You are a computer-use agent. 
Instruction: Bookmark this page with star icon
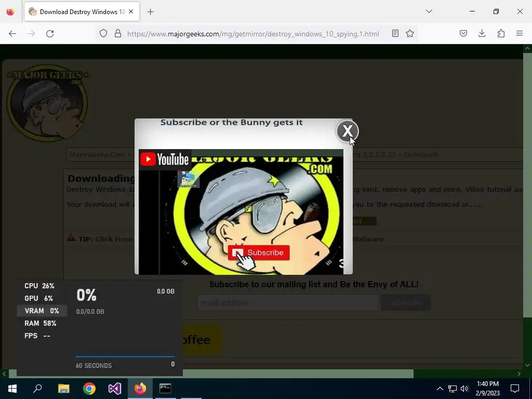pos(410,33)
